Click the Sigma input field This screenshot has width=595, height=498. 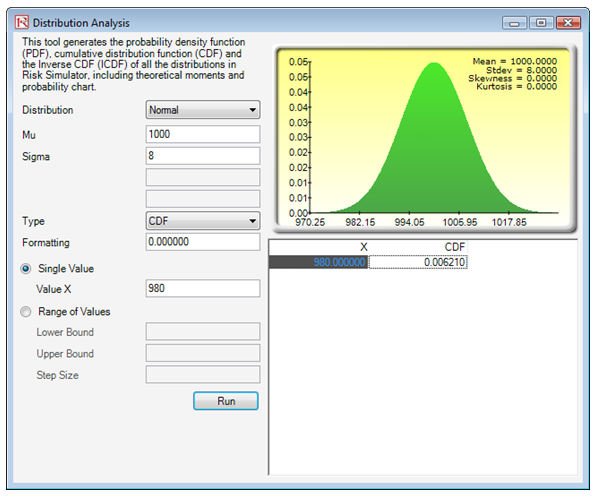coord(203,156)
